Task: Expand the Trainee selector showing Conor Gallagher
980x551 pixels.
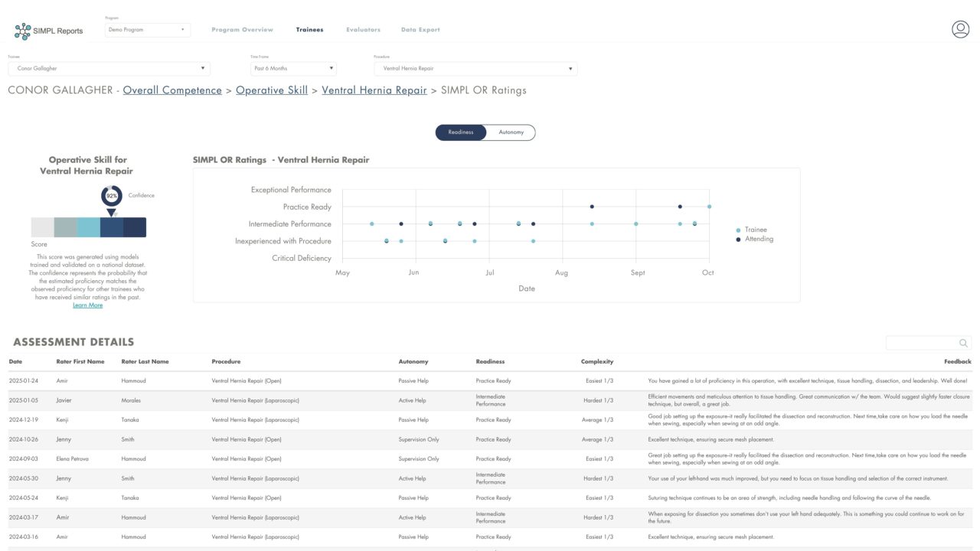Action: (109, 69)
